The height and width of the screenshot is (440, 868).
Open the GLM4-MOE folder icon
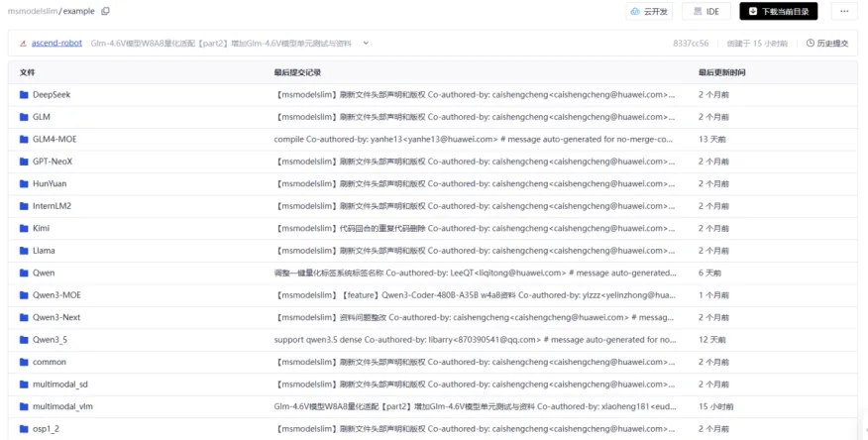(x=24, y=139)
